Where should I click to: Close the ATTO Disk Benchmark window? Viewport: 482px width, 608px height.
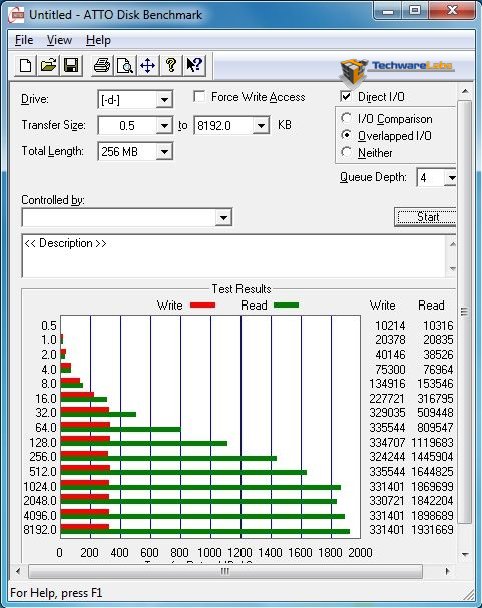[452, 10]
